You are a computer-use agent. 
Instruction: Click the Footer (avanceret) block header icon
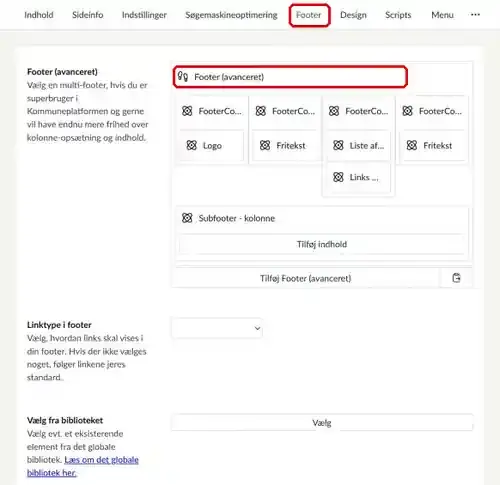pyautogui.click(x=183, y=77)
